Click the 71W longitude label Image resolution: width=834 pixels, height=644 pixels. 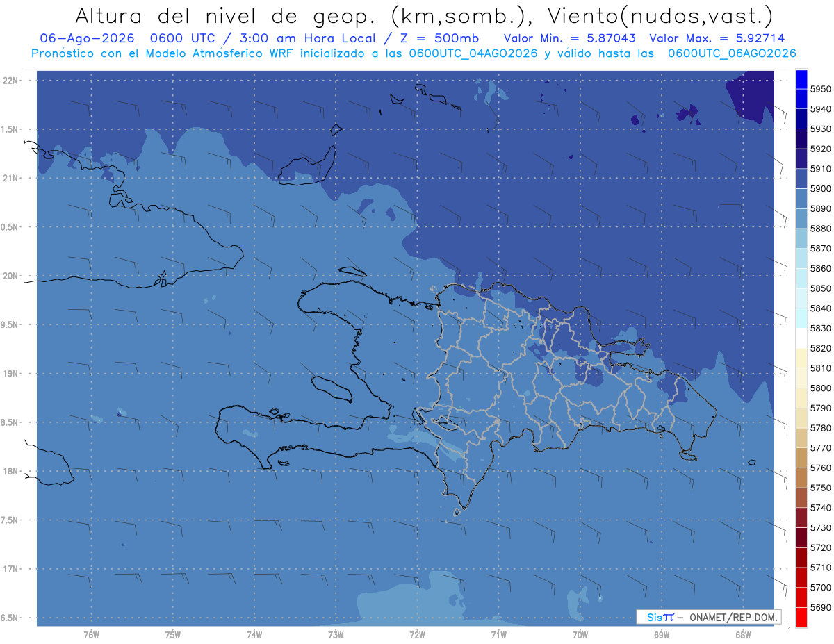click(498, 634)
